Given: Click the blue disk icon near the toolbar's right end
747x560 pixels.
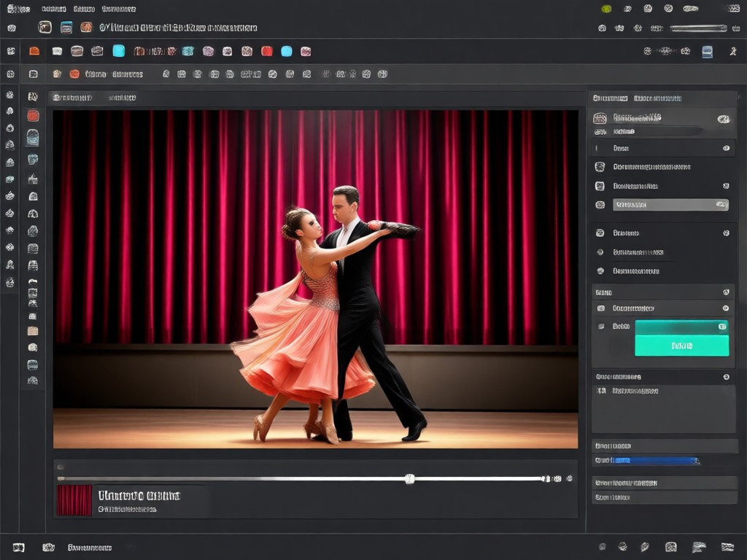Looking at the screenshot, I should pos(708,52).
